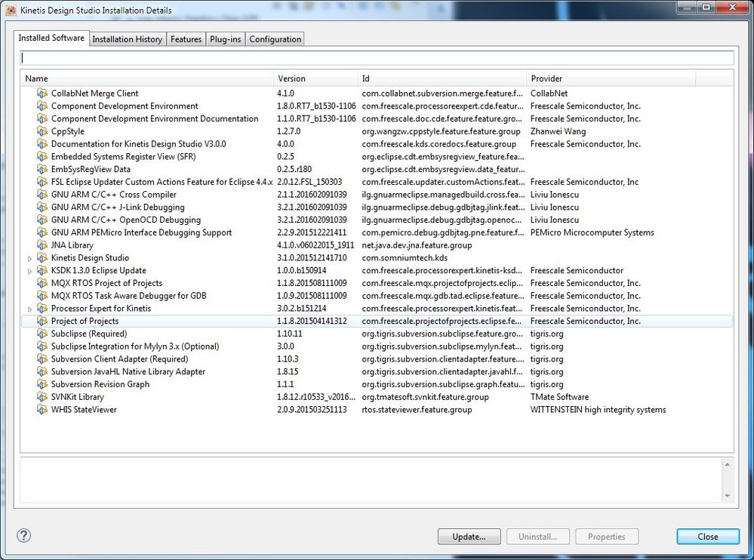Click the GNU ARM OpenOCD Debugging icon
The width and height of the screenshot is (754, 560).
pyautogui.click(x=42, y=220)
